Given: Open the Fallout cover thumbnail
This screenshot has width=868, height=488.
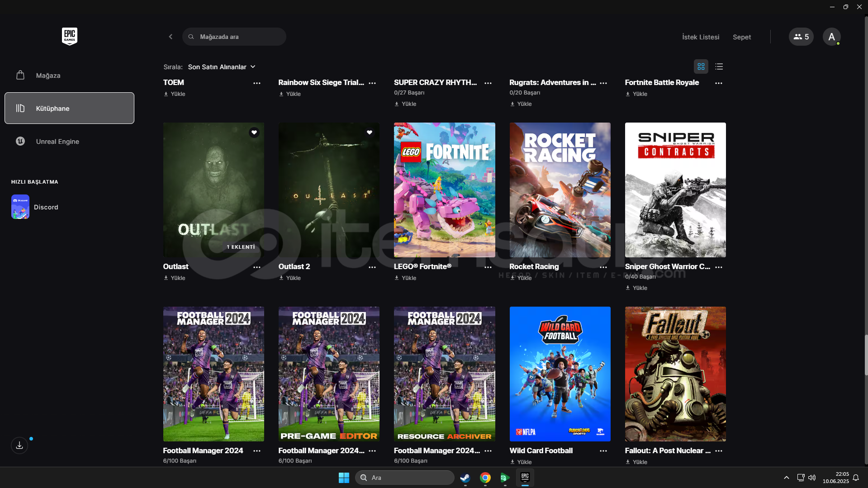Looking at the screenshot, I should pos(675,374).
